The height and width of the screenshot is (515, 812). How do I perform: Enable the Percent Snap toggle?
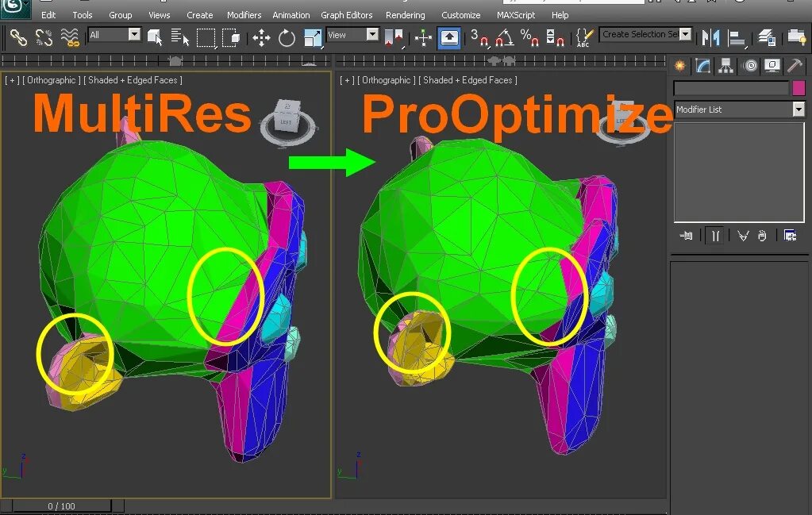(529, 37)
